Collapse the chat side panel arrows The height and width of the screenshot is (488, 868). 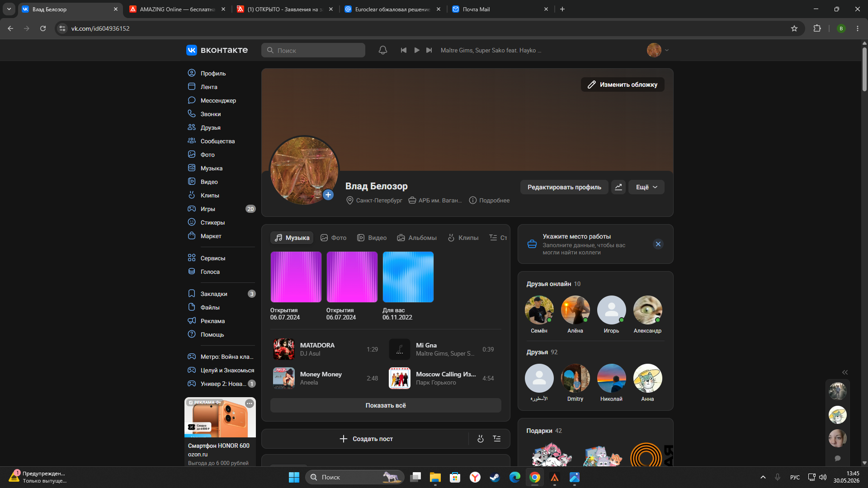click(845, 372)
